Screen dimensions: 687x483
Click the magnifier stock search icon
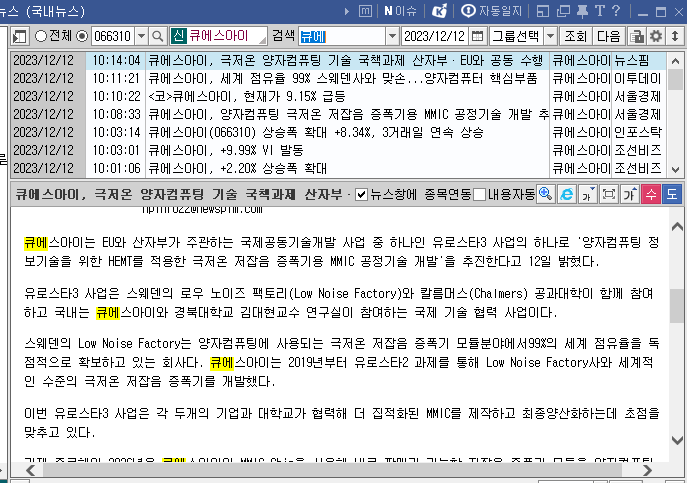(x=157, y=36)
